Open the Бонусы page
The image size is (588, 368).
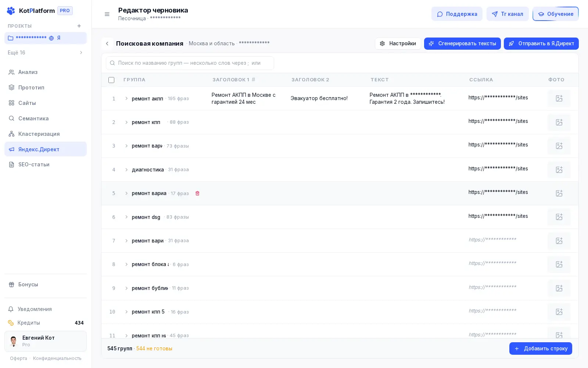(46, 284)
